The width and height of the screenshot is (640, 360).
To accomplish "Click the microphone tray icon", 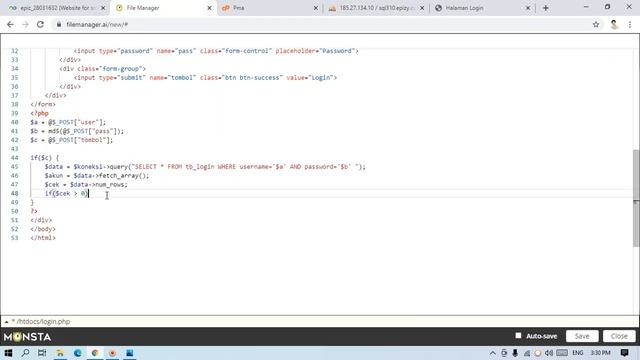I will click(515, 353).
